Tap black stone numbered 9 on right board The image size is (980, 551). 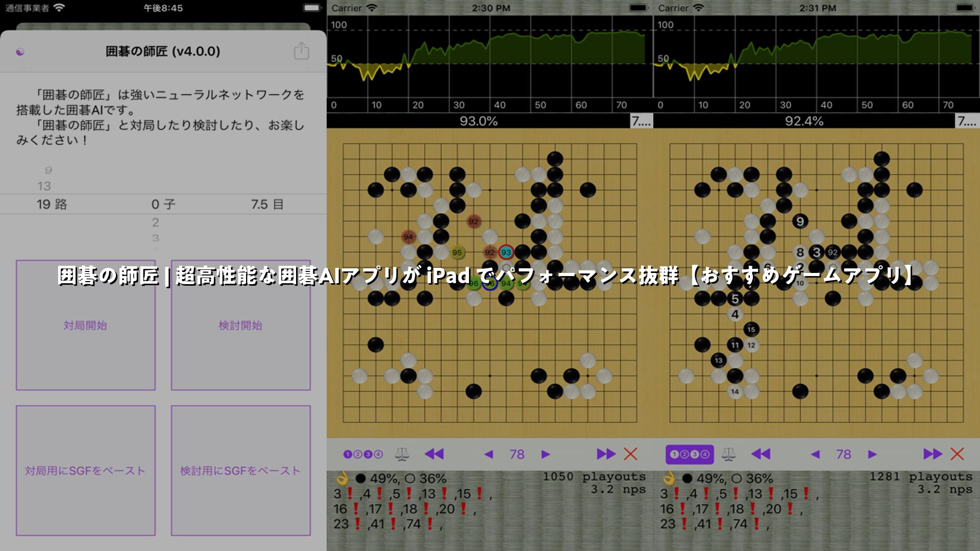tap(800, 221)
